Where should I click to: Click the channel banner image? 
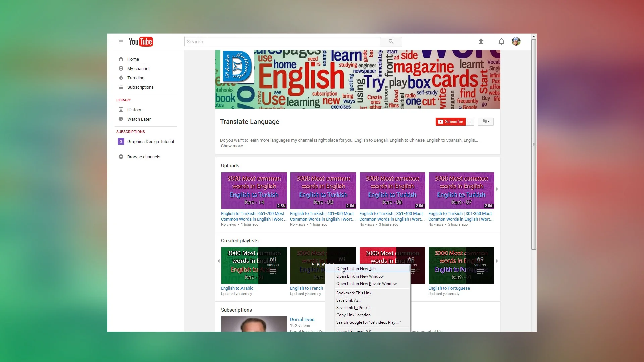pos(358,79)
